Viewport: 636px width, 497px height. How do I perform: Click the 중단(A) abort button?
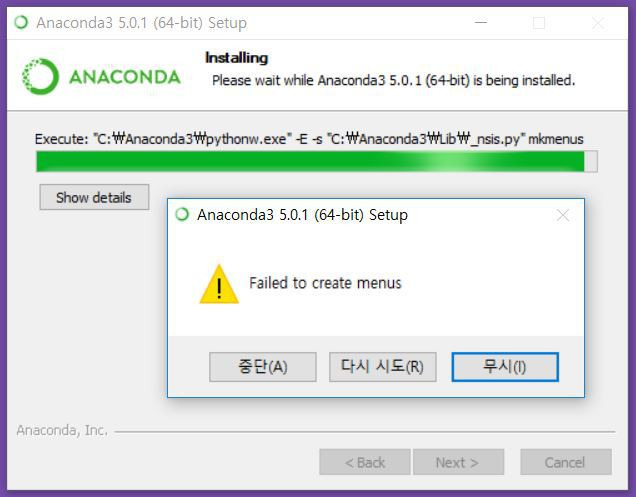coord(262,367)
